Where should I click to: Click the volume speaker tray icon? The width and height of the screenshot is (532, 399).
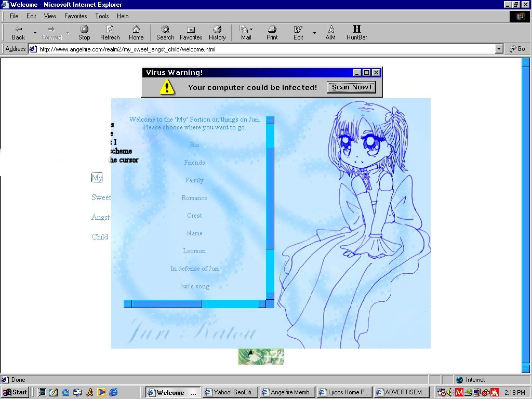(x=449, y=392)
